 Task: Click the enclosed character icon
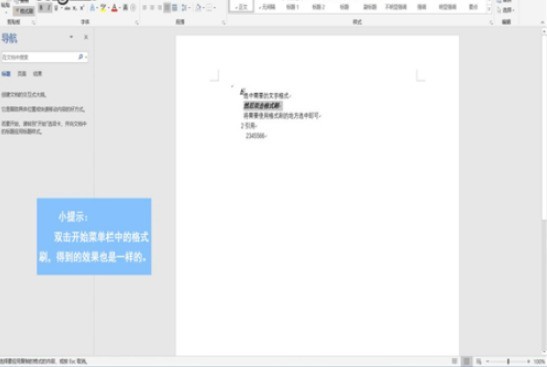click(x=133, y=8)
